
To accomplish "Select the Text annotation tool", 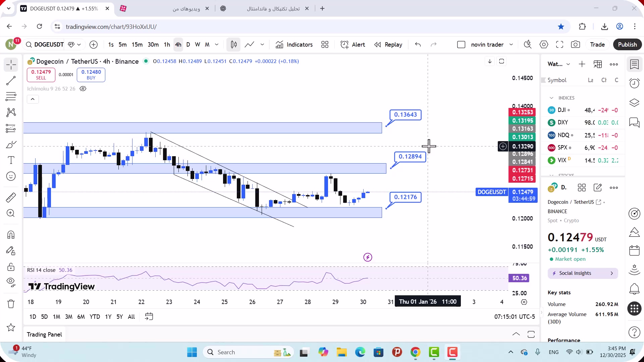I will pos(11,160).
